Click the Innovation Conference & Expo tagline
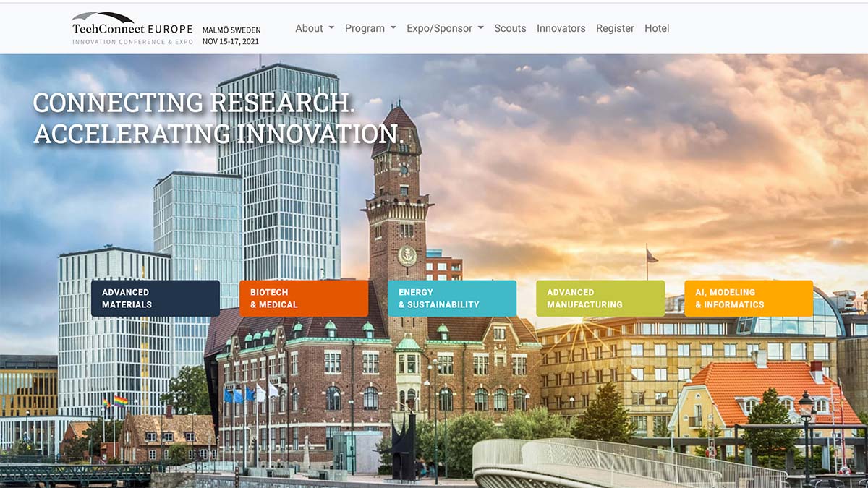Image resolution: width=868 pixels, height=488 pixels. [132, 42]
